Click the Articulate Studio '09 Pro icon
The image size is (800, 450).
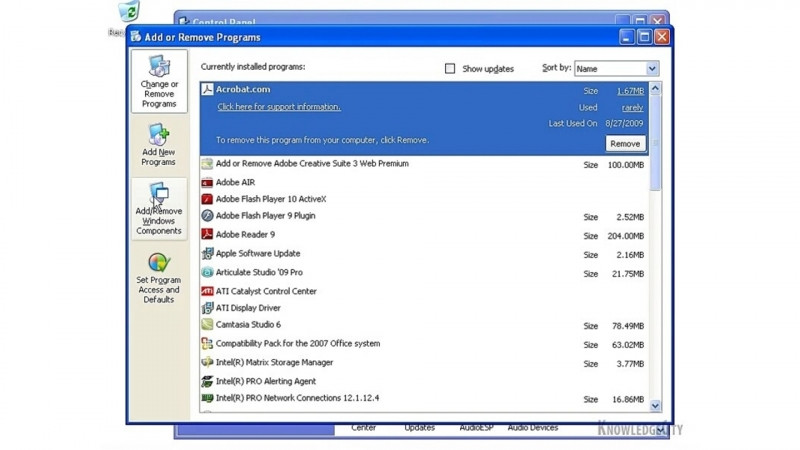[x=207, y=272]
